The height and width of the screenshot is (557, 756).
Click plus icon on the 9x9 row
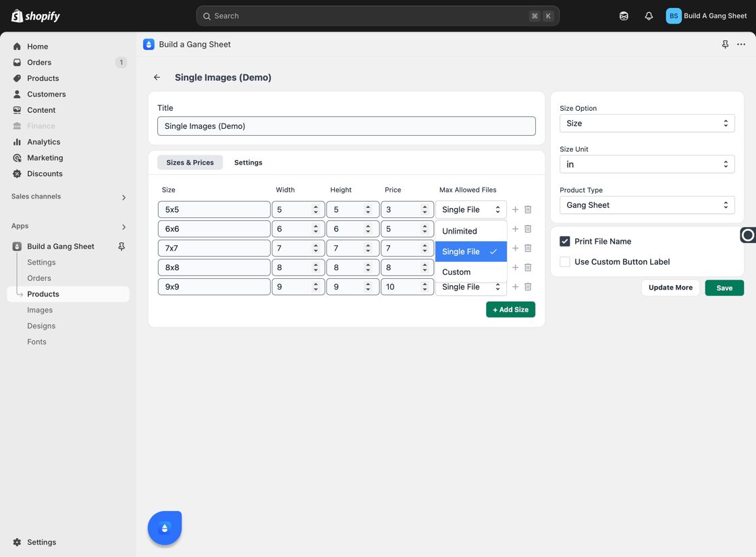pos(515,287)
